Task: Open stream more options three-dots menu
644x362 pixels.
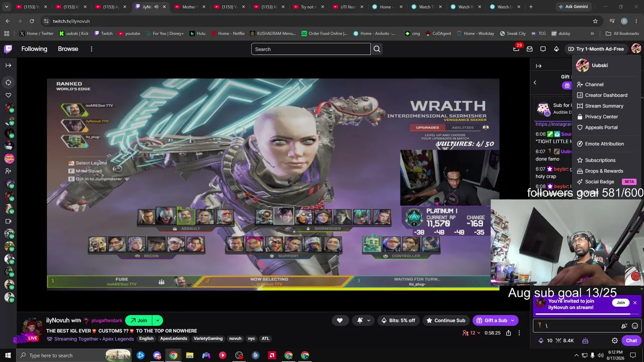Action: (x=519, y=333)
